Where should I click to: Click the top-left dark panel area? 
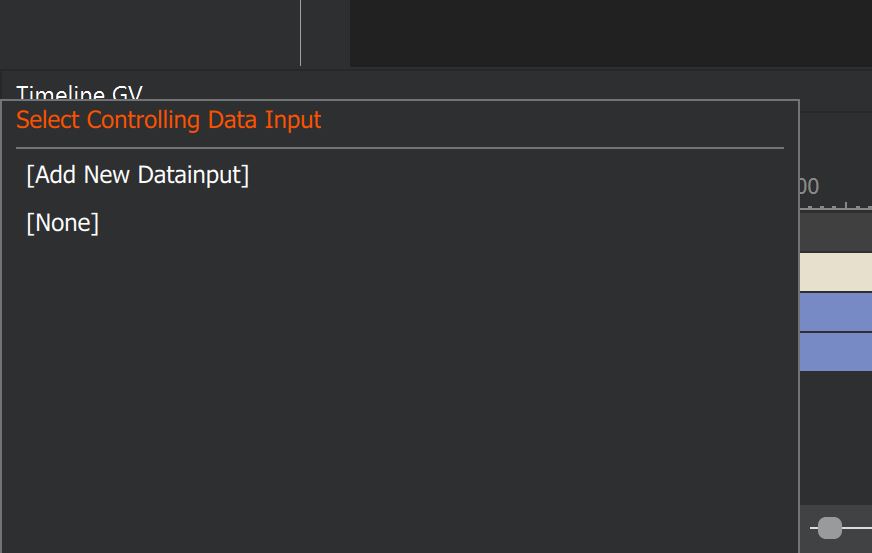coord(150,32)
